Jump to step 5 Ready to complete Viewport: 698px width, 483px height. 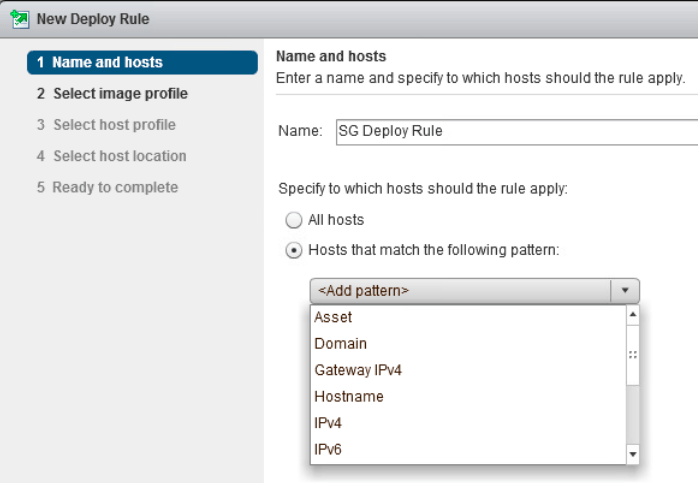click(x=107, y=187)
